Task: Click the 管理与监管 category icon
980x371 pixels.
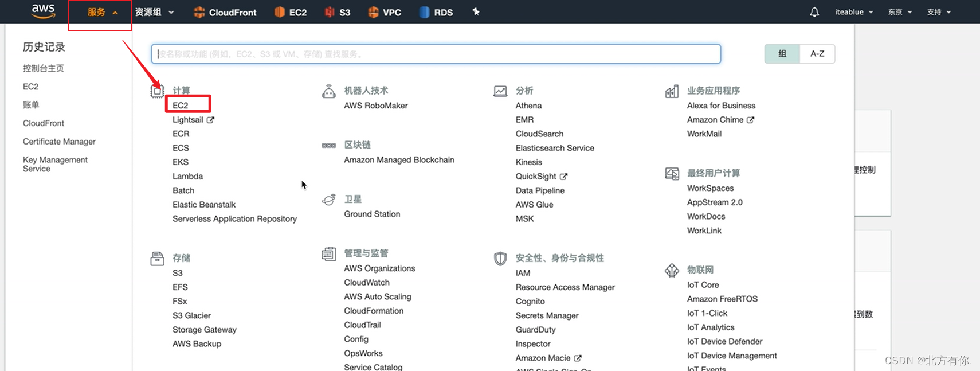Action: click(328, 254)
